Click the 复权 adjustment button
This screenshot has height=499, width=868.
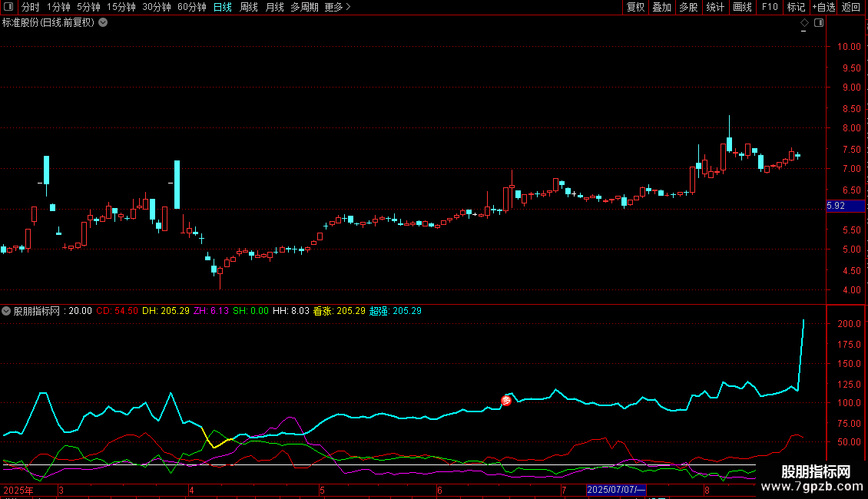[635, 7]
